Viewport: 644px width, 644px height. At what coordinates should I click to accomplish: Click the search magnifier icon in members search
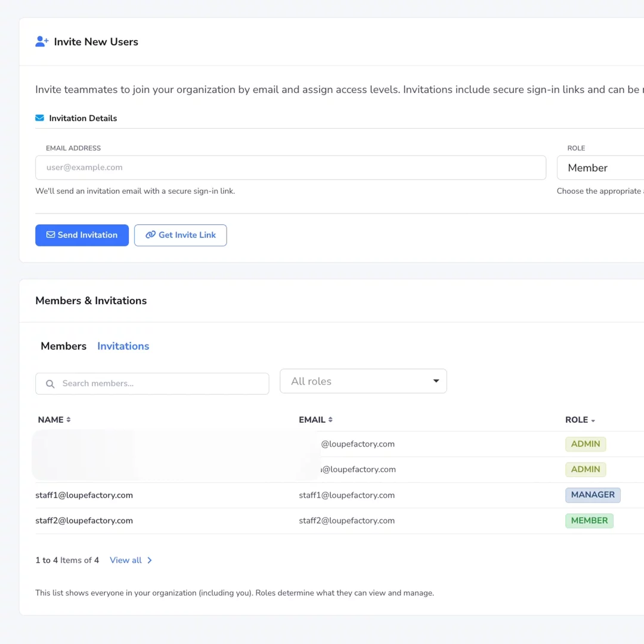[50, 383]
